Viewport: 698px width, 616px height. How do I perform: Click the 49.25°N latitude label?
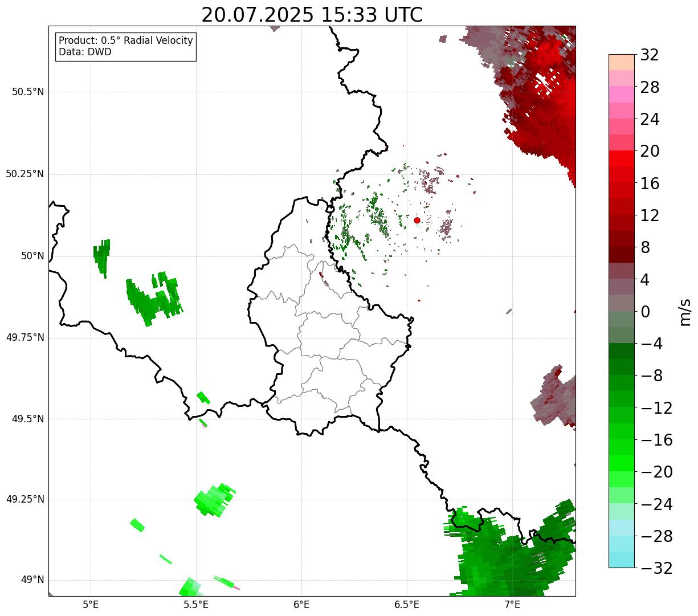pyautogui.click(x=25, y=499)
